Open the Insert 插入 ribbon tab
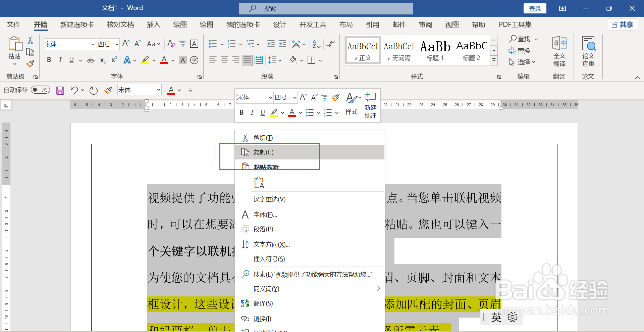This screenshot has width=644, height=332. point(153,25)
